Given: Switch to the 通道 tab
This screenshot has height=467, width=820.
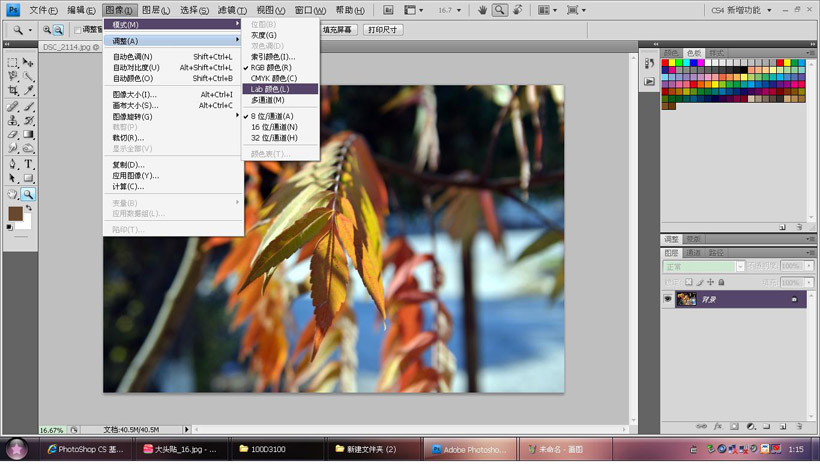Looking at the screenshot, I should [693, 253].
